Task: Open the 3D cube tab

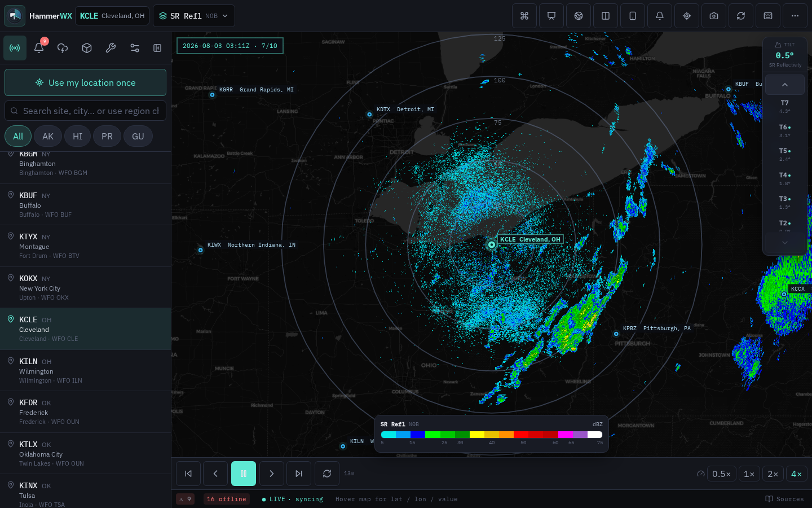Action: coord(87,48)
